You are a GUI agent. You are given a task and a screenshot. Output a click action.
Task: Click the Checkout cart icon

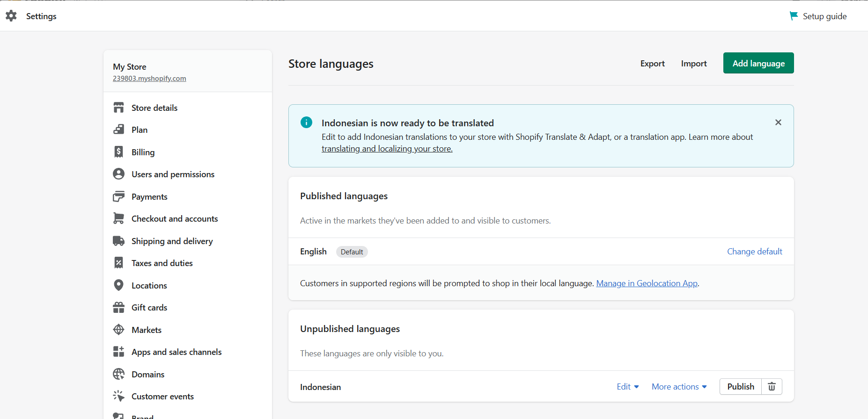(119, 218)
